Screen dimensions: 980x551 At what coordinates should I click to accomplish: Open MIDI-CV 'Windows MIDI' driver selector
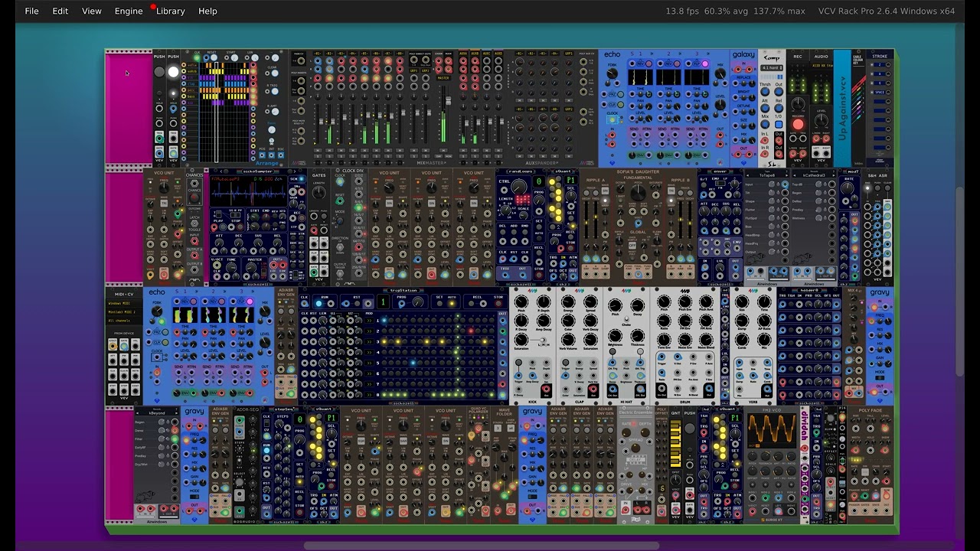coord(124,303)
